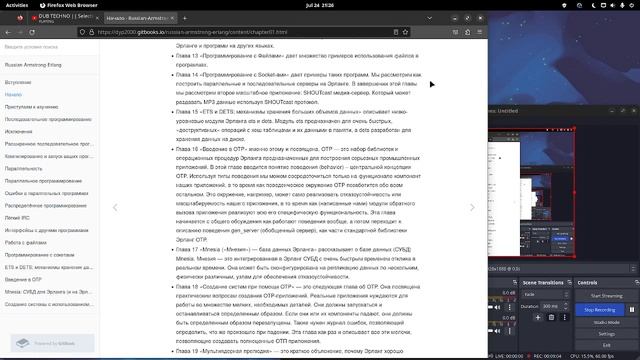Toggle reader view in address bar
Viewport: 640px width, 360px height.
(x=396, y=32)
